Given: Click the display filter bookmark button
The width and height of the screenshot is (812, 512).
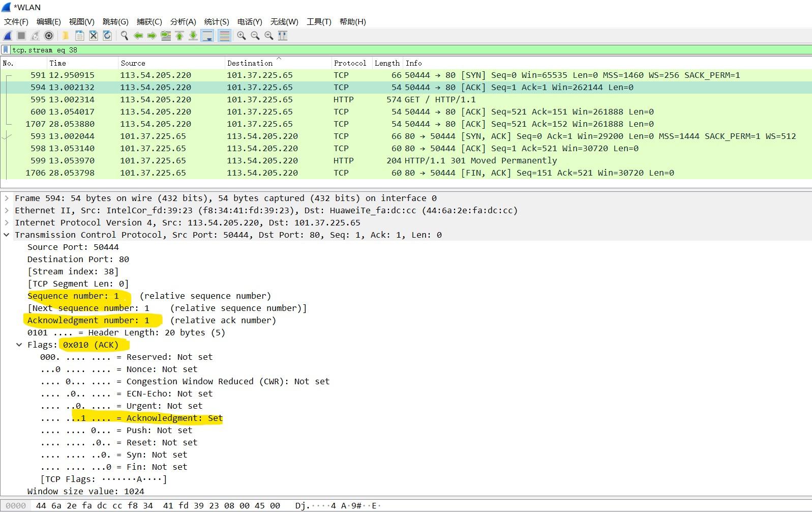Looking at the screenshot, I should click(6, 50).
